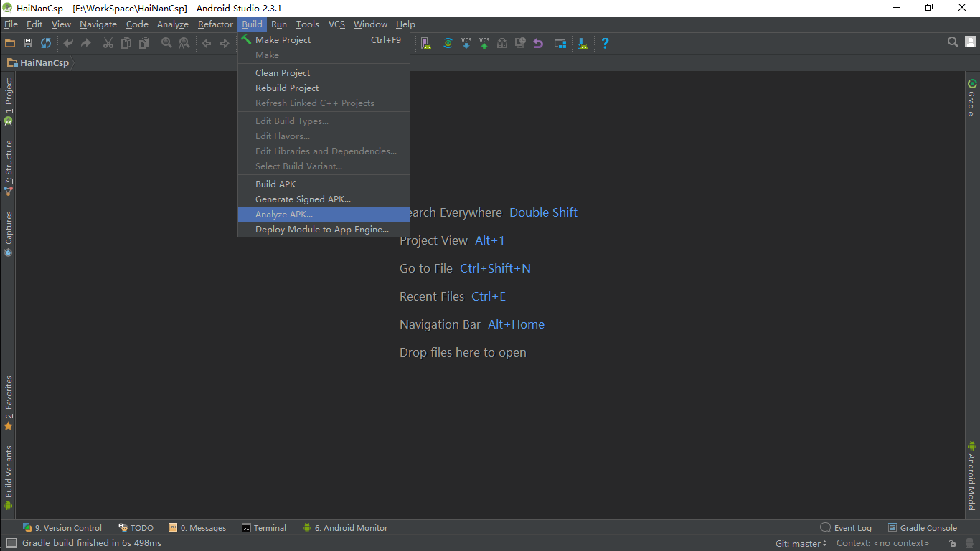This screenshot has width=980, height=551.
Task: Click the Replace toolbar icon
Action: click(184, 43)
